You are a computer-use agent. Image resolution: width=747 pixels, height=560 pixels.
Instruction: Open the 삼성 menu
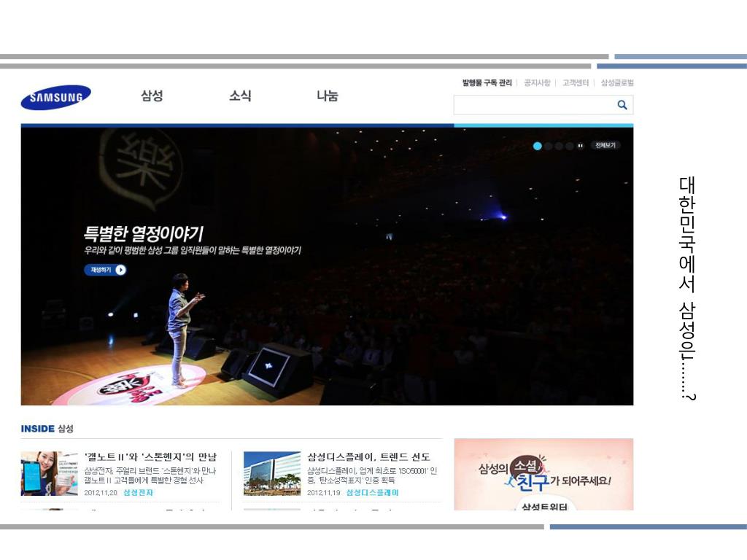152,96
